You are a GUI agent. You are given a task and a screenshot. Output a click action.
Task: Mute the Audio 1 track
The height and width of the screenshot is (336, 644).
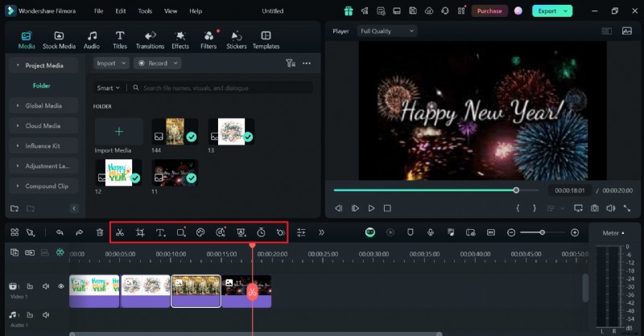click(x=46, y=315)
